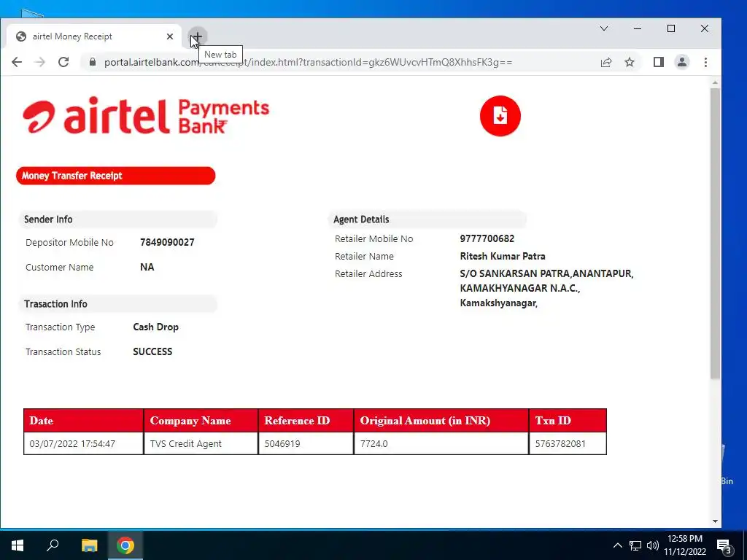
Task: Open Windows search from the taskbar
Action: 53,545
